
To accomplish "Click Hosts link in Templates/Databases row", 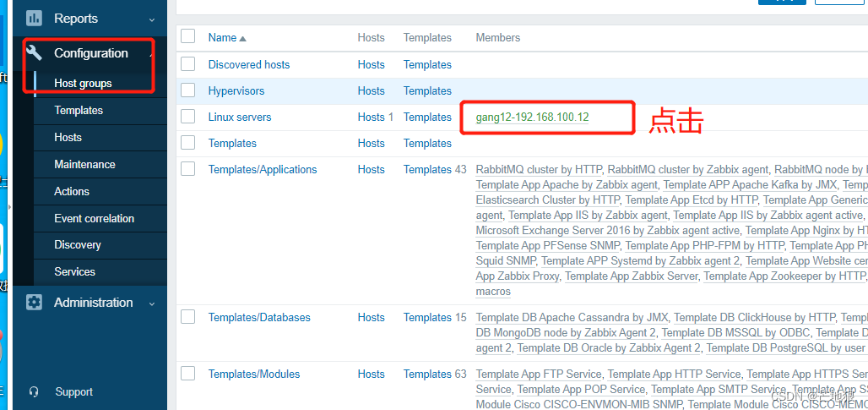I will (x=371, y=318).
